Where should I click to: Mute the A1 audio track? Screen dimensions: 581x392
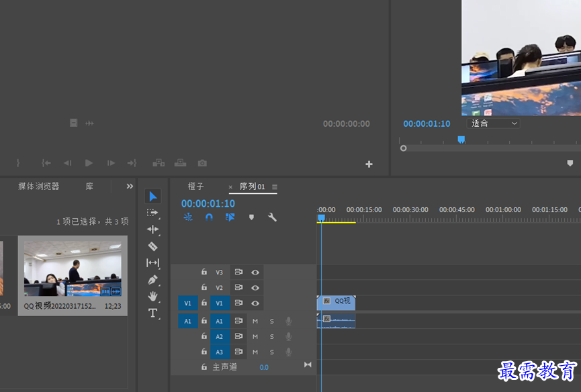255,322
